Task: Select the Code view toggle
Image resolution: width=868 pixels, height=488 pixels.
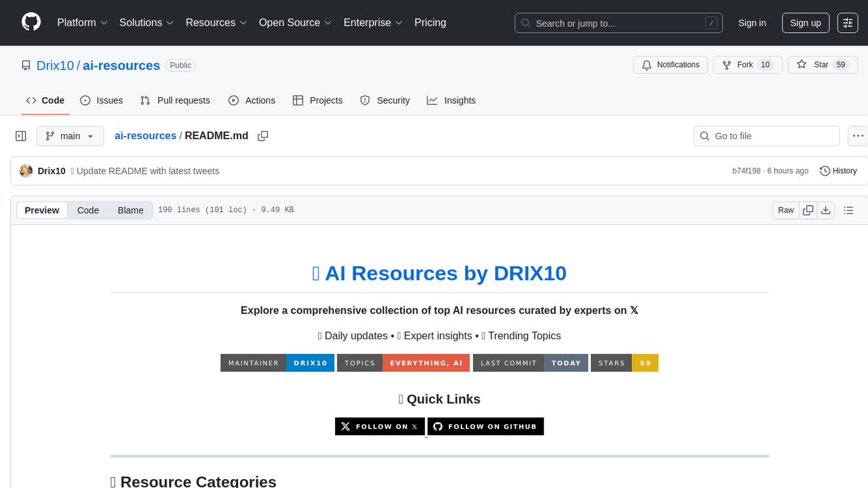Action: click(x=88, y=210)
